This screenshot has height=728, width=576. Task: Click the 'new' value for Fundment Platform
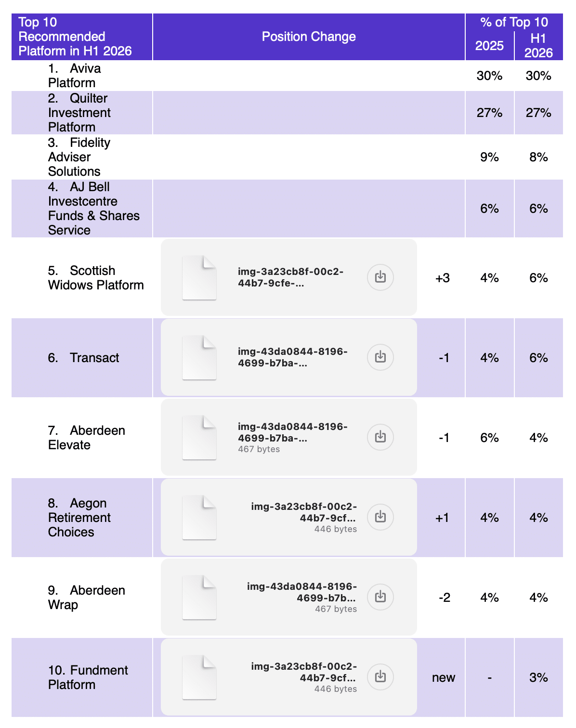coord(444,677)
